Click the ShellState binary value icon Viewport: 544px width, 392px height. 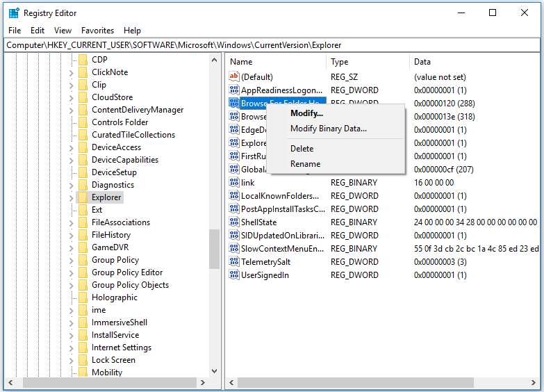[x=234, y=222]
